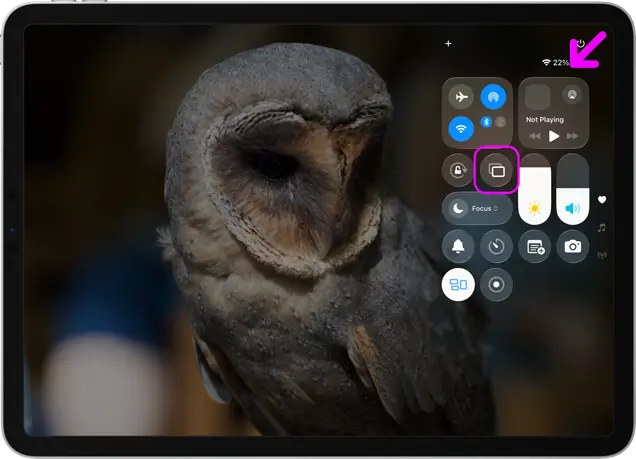
Task: Toggle Do Not Disturb moon icon
Action: click(x=458, y=208)
